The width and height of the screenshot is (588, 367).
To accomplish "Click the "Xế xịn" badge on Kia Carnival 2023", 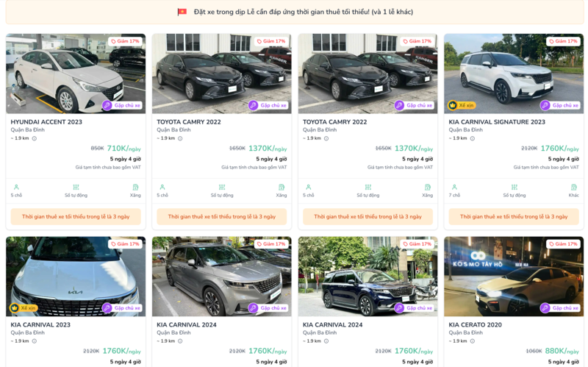I will click(24, 308).
